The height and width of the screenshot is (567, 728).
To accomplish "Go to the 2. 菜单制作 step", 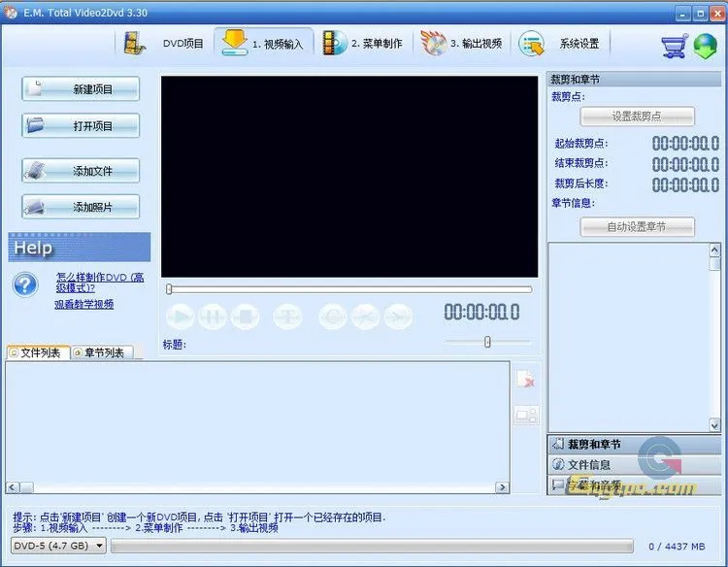I will coord(363,44).
